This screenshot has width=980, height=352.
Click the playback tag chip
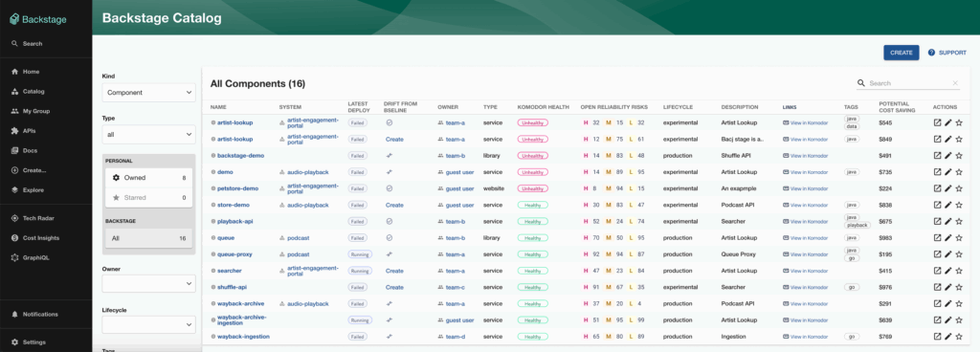tap(857, 225)
